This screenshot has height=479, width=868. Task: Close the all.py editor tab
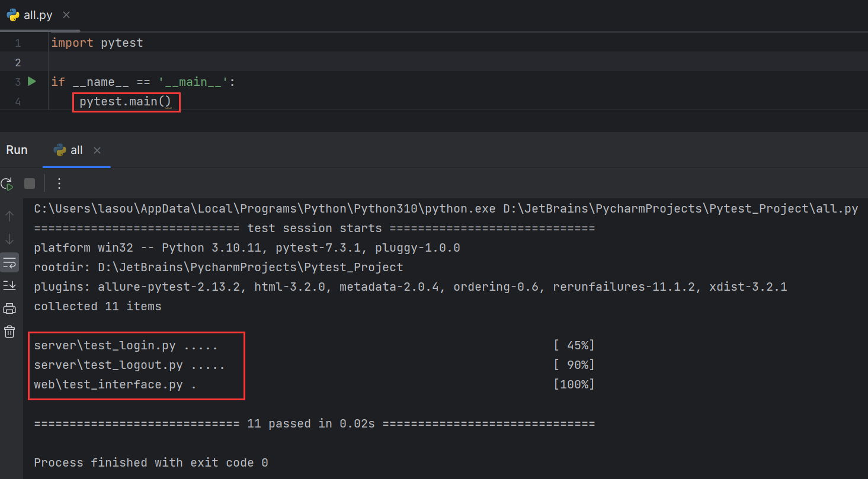point(66,15)
